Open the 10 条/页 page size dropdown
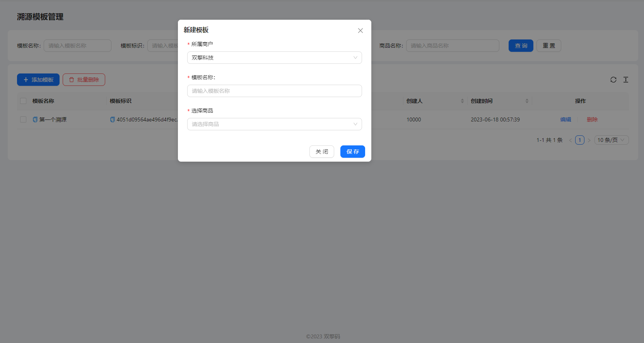 pyautogui.click(x=612, y=140)
